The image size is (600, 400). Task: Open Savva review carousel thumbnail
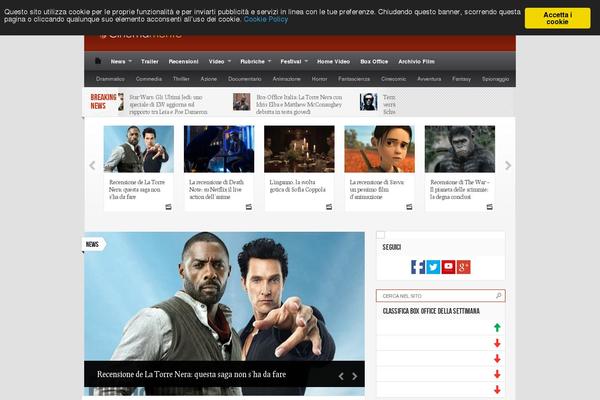pos(380,149)
